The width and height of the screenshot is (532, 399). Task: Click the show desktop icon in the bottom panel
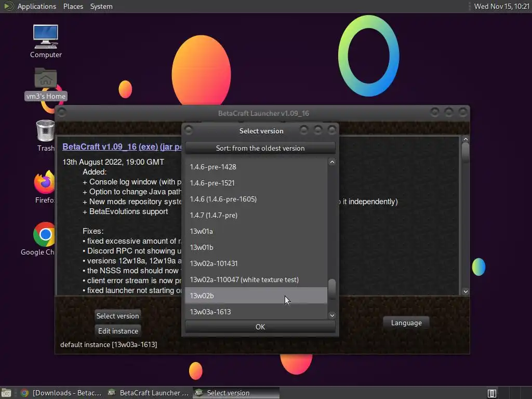tap(6, 393)
